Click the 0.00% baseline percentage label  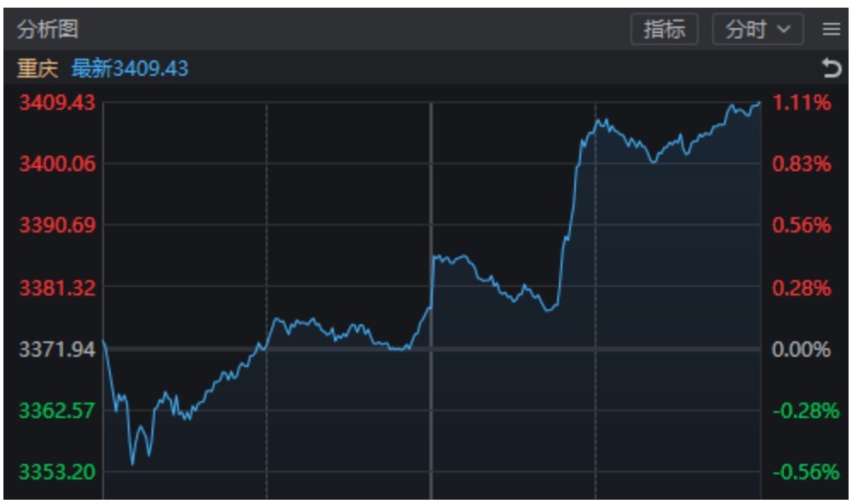coord(801,349)
